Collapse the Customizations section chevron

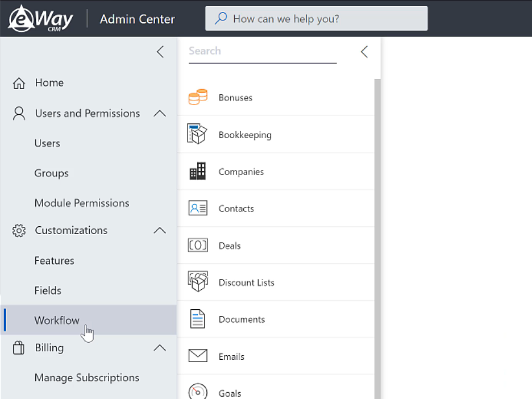pos(160,231)
